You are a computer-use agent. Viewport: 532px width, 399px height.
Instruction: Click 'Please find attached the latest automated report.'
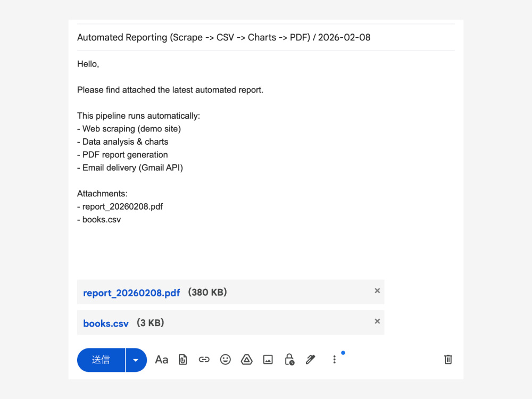[x=170, y=90]
